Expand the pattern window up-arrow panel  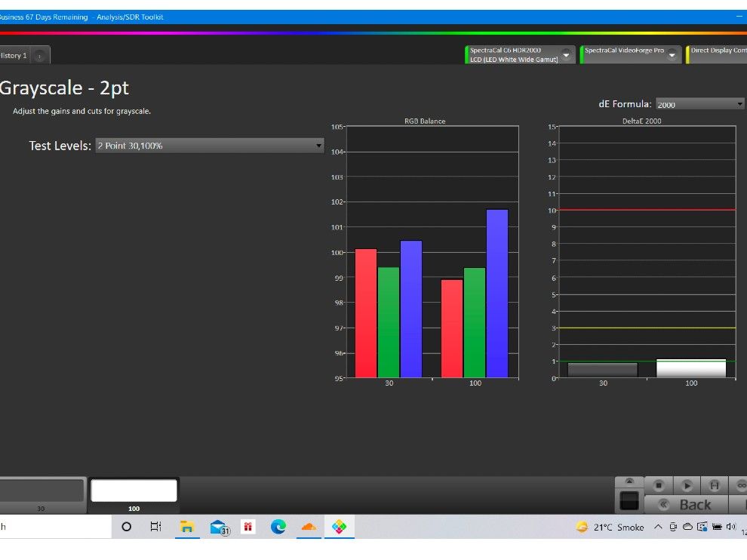pyautogui.click(x=629, y=482)
